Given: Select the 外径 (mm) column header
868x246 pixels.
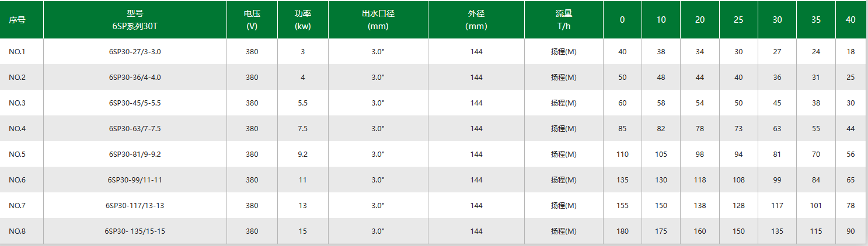Looking at the screenshot, I should coord(476,20).
